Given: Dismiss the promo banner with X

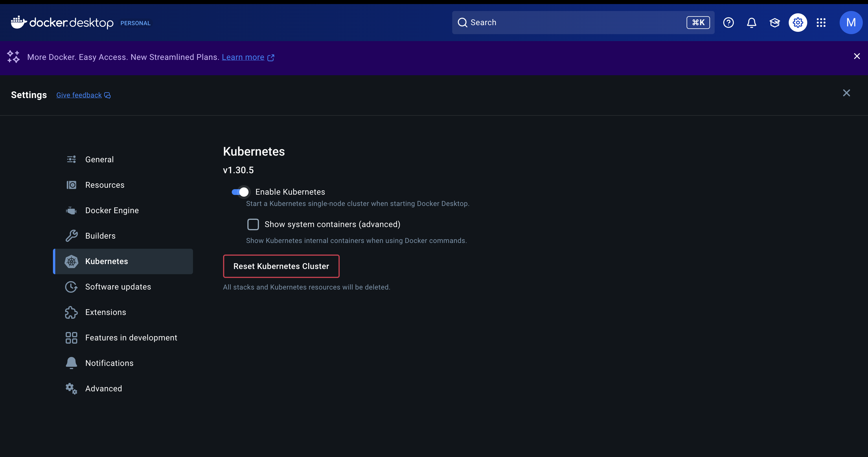Looking at the screenshot, I should click(856, 56).
